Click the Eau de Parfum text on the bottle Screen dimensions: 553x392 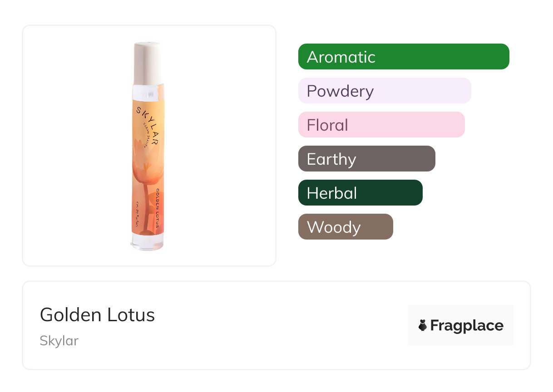(137, 215)
